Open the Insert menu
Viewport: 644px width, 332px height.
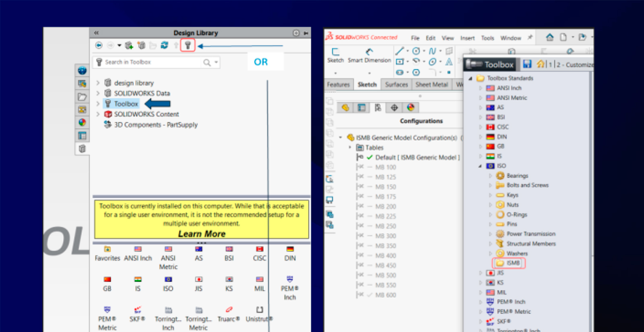coord(467,38)
